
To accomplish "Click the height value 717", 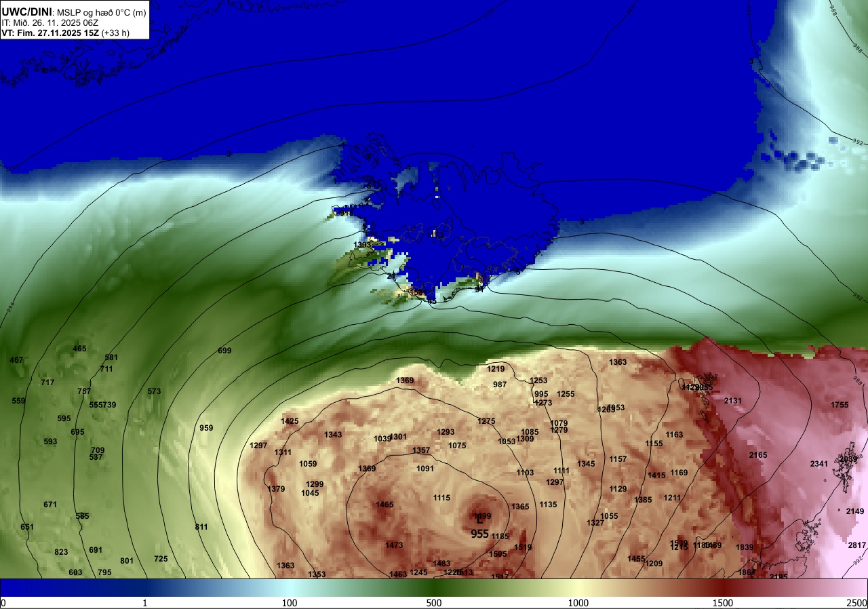I will 47,382.
